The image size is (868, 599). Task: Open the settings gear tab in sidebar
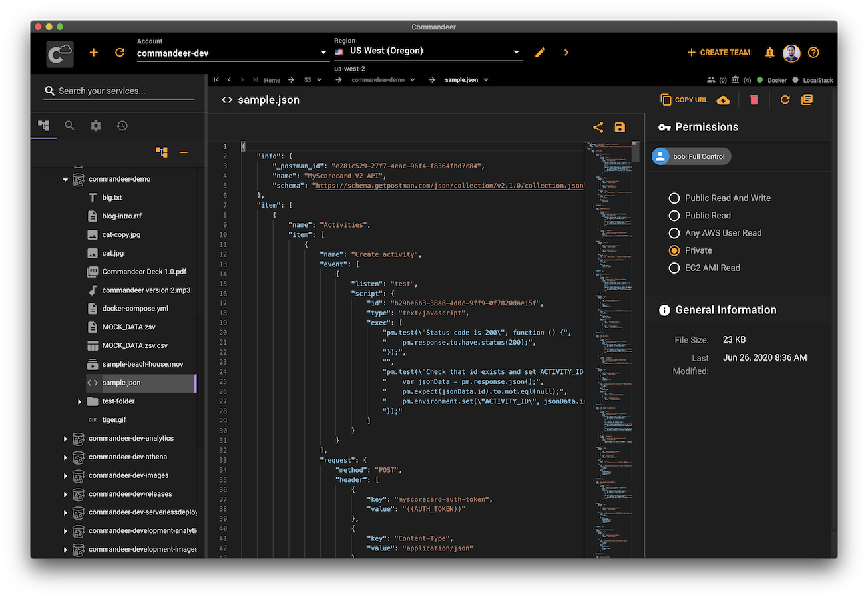(x=96, y=126)
